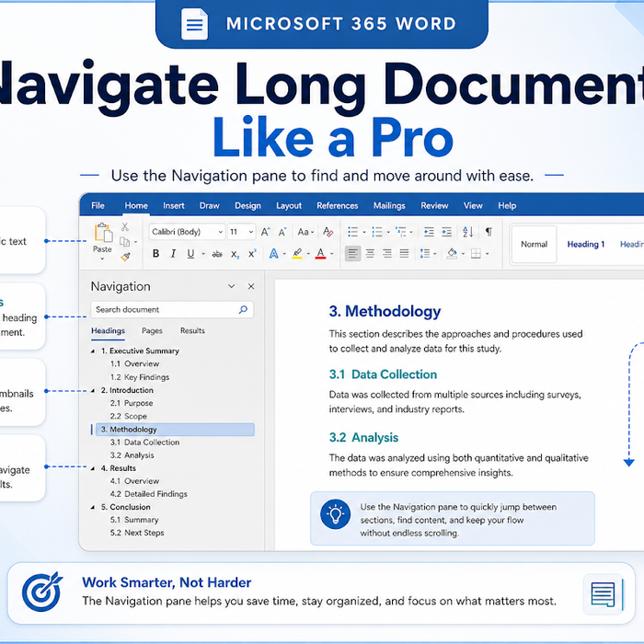The height and width of the screenshot is (644, 644).
Task: Set line and paragraph spacing
Action: click(425, 254)
